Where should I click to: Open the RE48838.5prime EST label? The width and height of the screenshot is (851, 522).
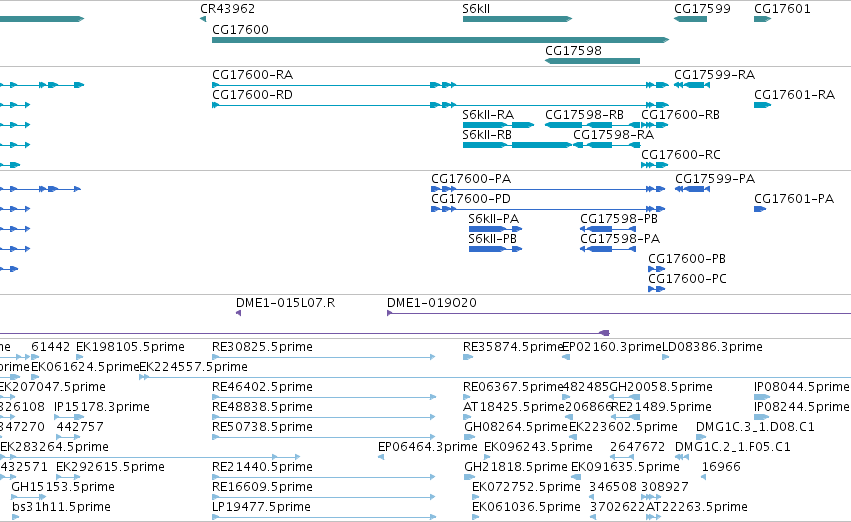pos(262,407)
